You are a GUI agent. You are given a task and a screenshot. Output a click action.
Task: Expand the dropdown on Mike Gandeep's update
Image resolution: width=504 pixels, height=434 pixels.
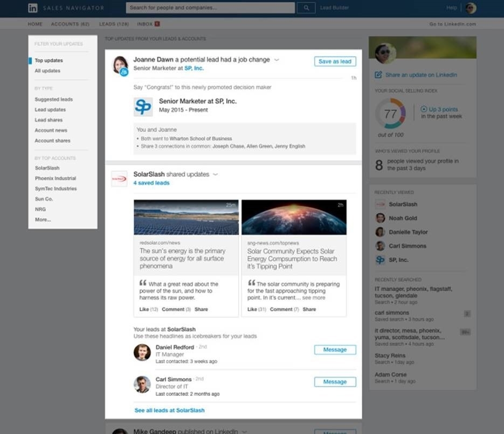tap(244, 431)
